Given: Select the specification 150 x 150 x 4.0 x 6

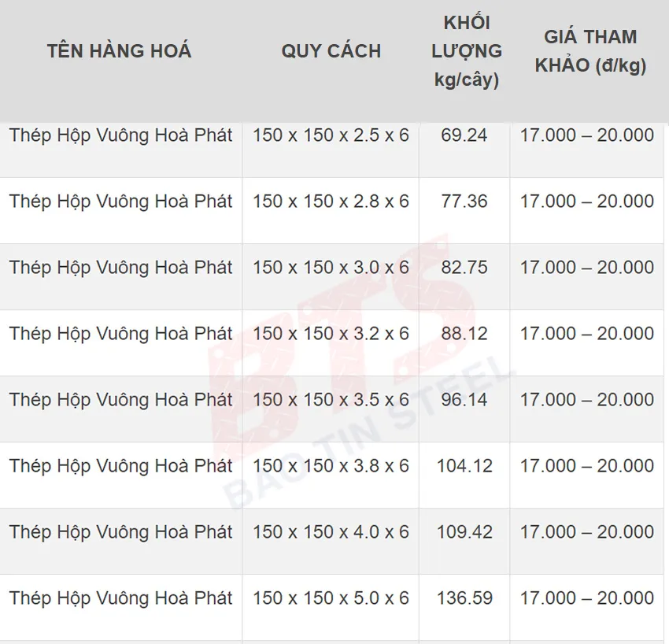Looking at the screenshot, I should 331,532.
